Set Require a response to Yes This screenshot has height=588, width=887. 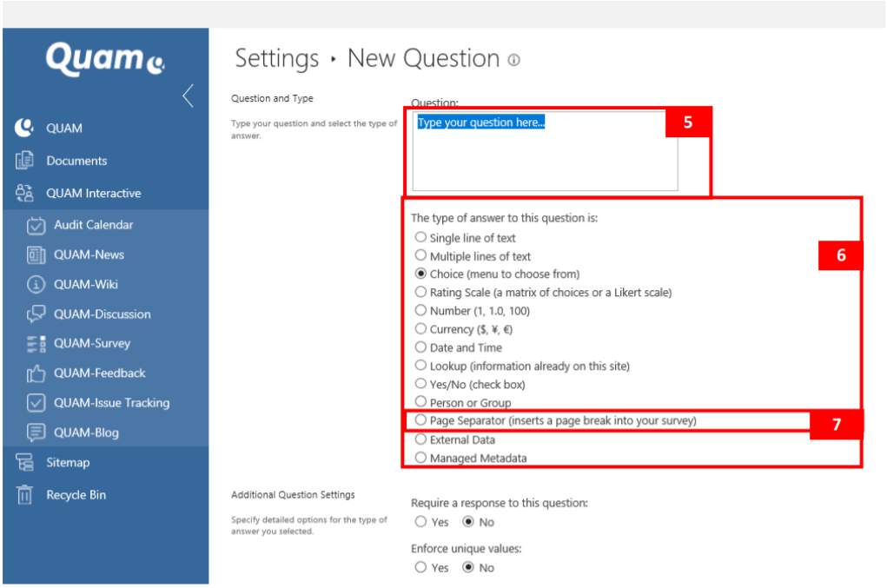pyautogui.click(x=420, y=522)
